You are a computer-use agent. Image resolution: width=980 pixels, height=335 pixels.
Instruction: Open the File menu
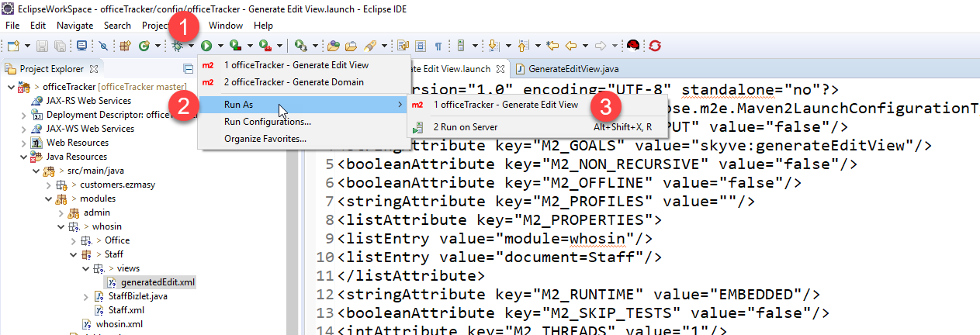point(12,26)
